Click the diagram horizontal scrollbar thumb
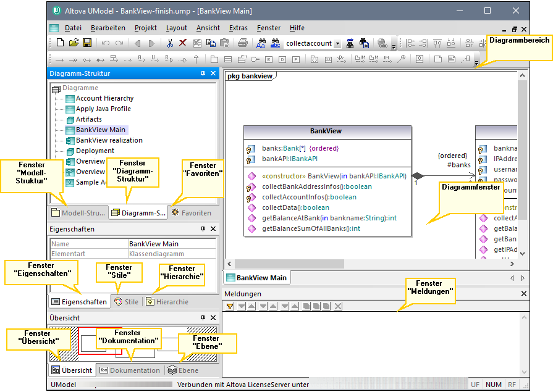The width and height of the screenshot is (553, 392). pyautogui.click(x=290, y=264)
